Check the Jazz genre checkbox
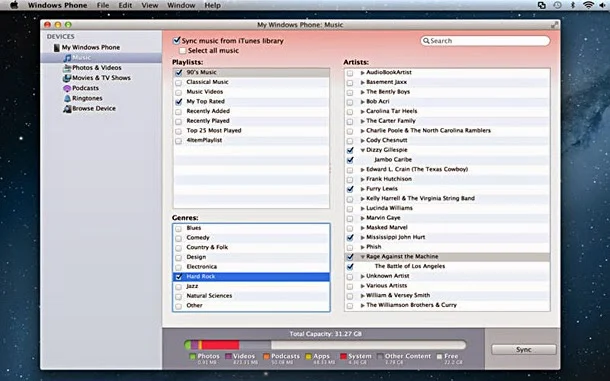This screenshot has width=610, height=381. tap(179, 287)
